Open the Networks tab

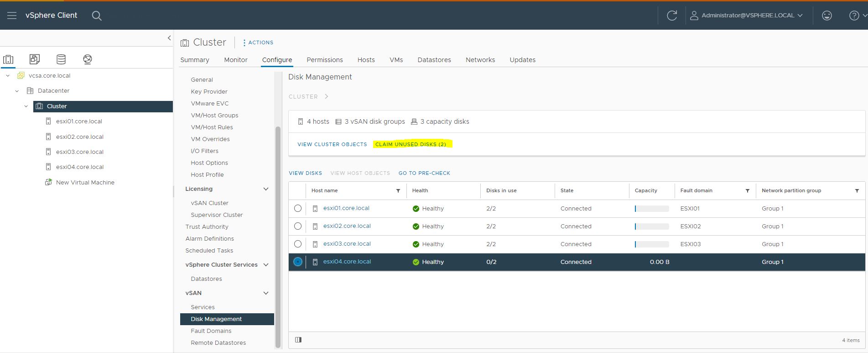coord(480,60)
